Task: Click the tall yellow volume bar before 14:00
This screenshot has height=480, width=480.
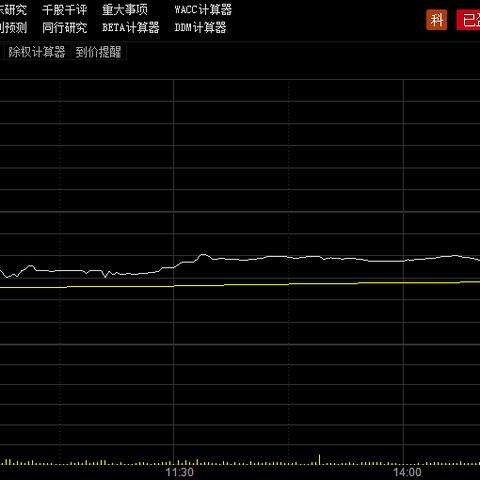Action: click(x=319, y=459)
